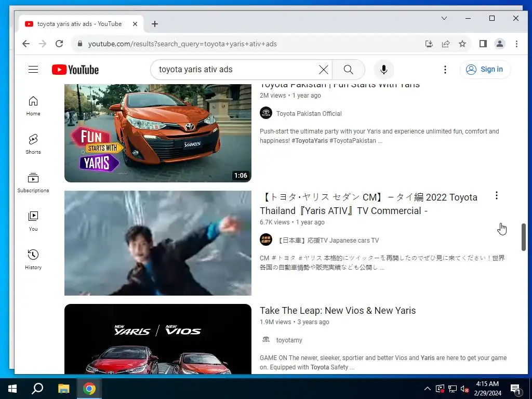Open the notification center icon
The image size is (532, 399).
(515, 389)
